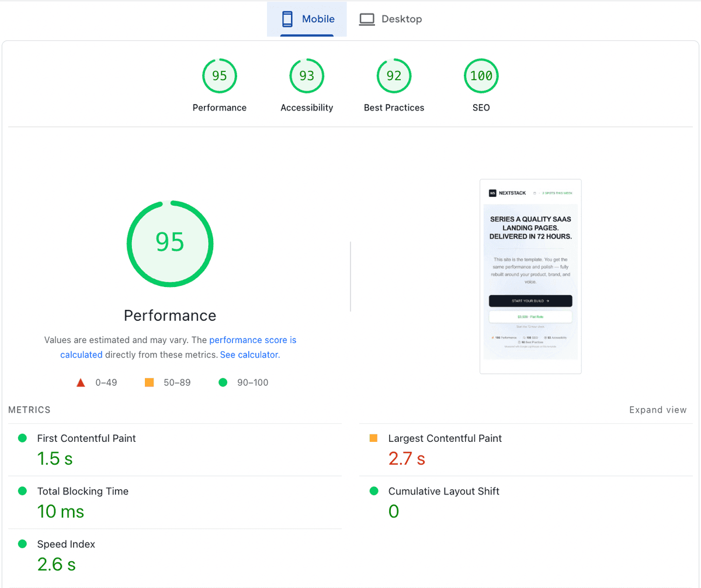The image size is (701, 588).
Task: Select the SEO score gauge showing 100
Action: (x=481, y=75)
